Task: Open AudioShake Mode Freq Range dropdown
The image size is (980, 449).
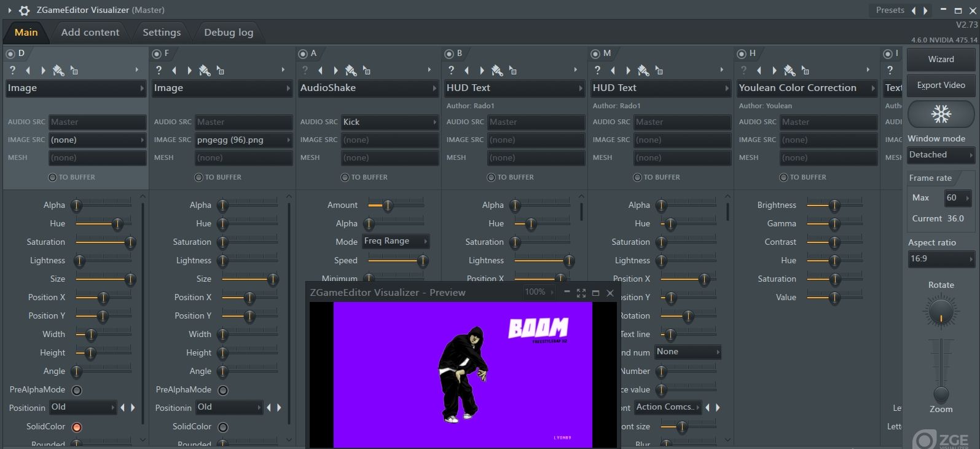Action: coord(395,241)
